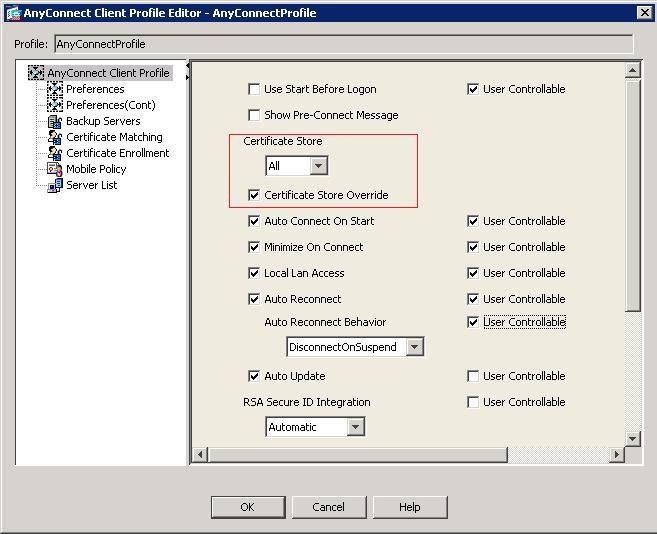This screenshot has width=657, height=534.
Task: Go to Backup Servers
Action: (103, 121)
